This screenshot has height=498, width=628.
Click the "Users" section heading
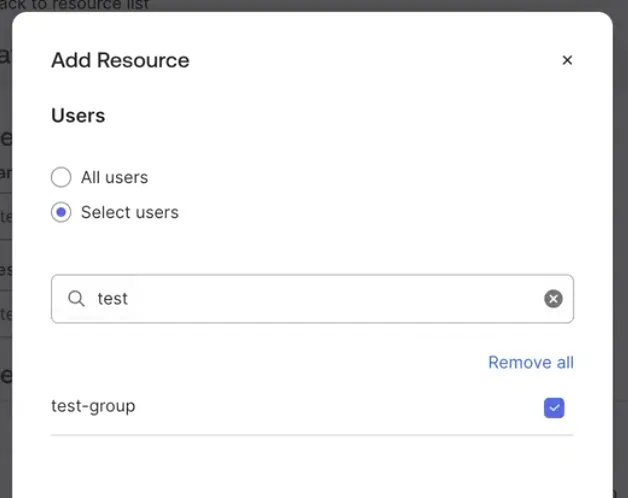pos(78,116)
